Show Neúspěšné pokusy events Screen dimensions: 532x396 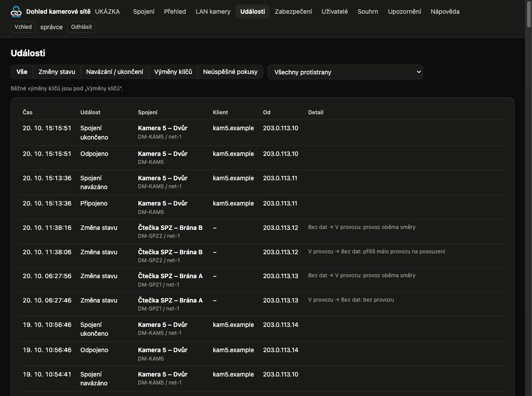coord(230,72)
